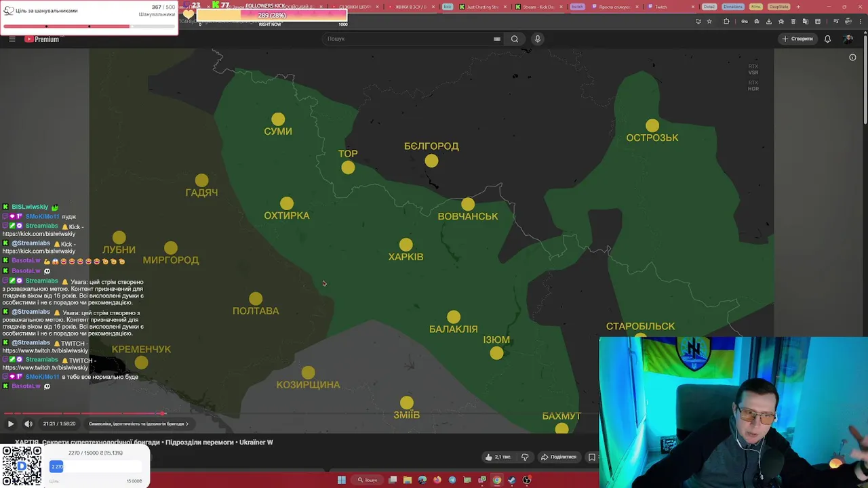This screenshot has height=488, width=868.
Task: Open Google Chrome from taskbar
Action: tap(497, 480)
